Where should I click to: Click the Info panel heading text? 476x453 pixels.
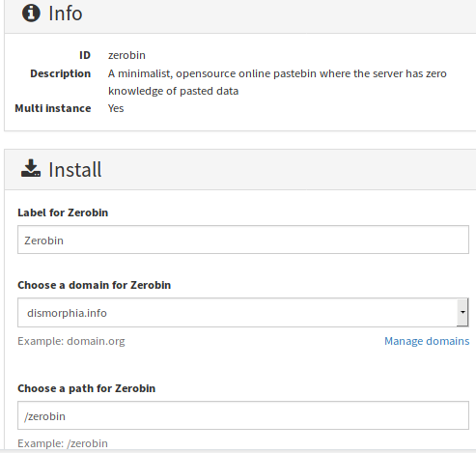click(x=66, y=14)
